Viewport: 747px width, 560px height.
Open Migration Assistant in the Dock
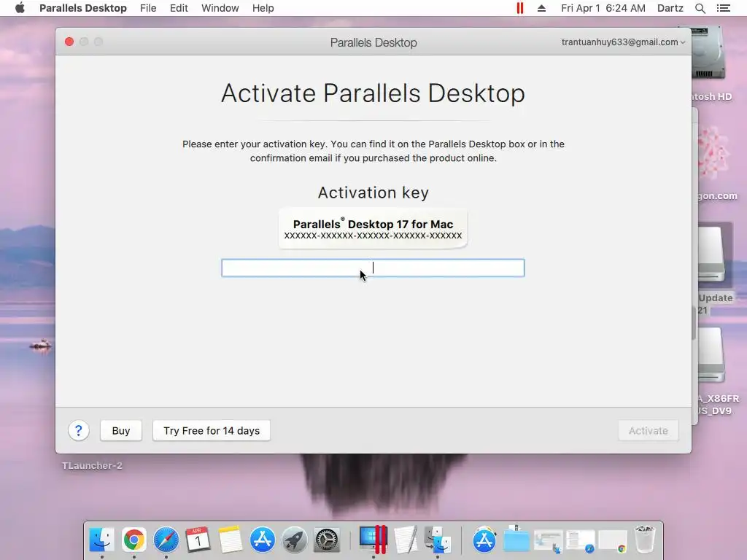438,540
